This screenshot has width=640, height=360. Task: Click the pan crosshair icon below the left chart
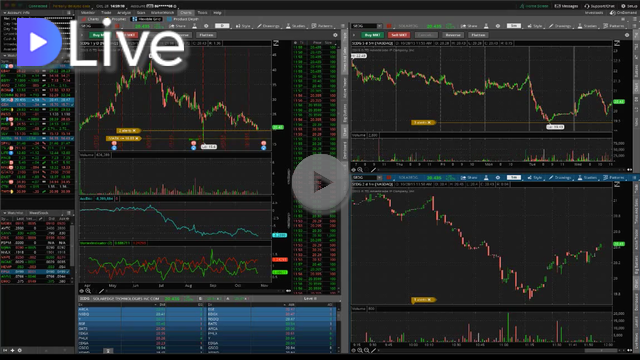pos(82,291)
